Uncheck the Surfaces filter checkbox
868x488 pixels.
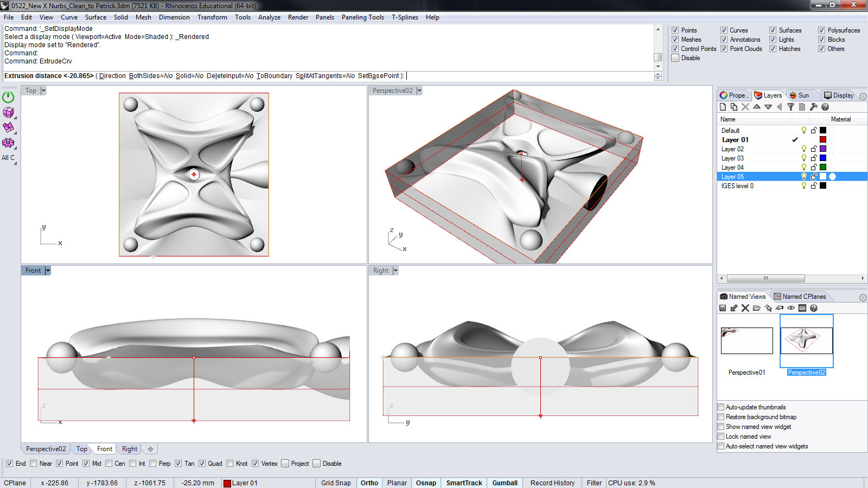point(773,30)
